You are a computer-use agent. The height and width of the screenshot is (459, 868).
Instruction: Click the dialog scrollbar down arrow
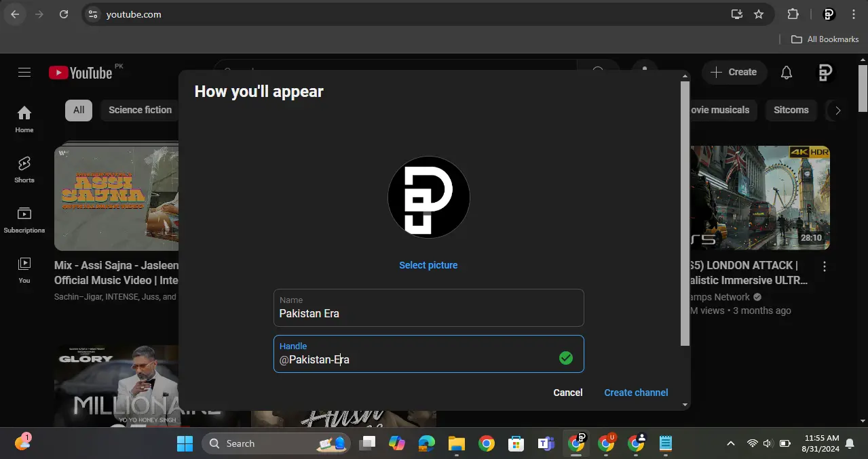point(685,405)
